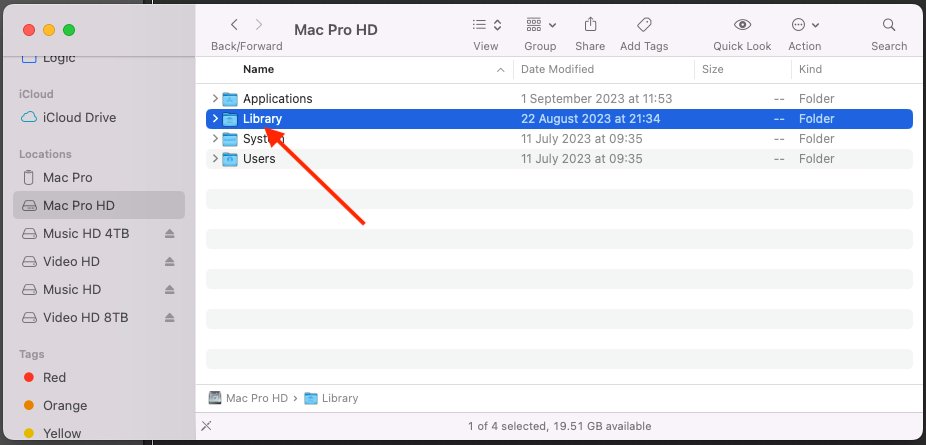Eject the Video HD volume

(169, 261)
